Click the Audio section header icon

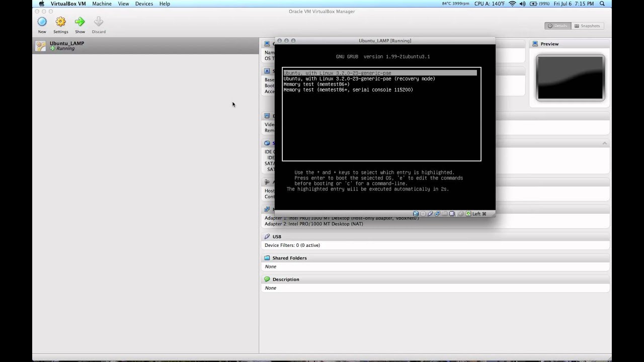coord(267,182)
